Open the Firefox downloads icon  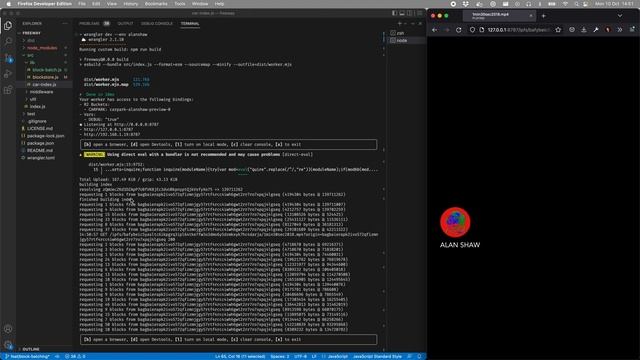pos(584,30)
